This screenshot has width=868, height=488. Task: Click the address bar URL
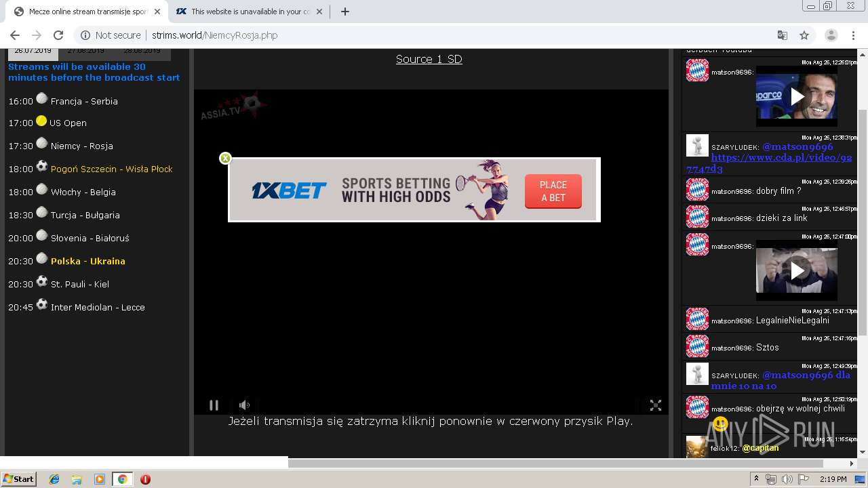pos(214,35)
